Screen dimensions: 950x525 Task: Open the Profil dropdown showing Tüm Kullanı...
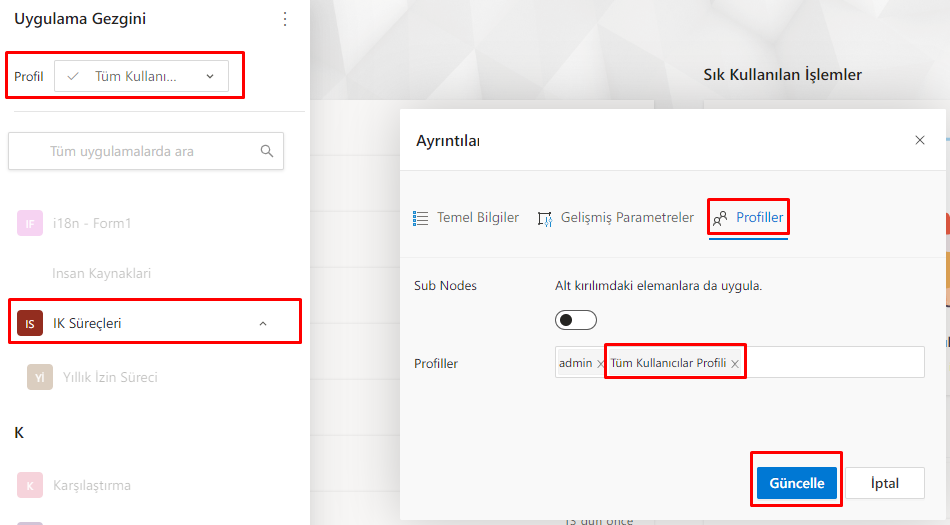pos(141,76)
